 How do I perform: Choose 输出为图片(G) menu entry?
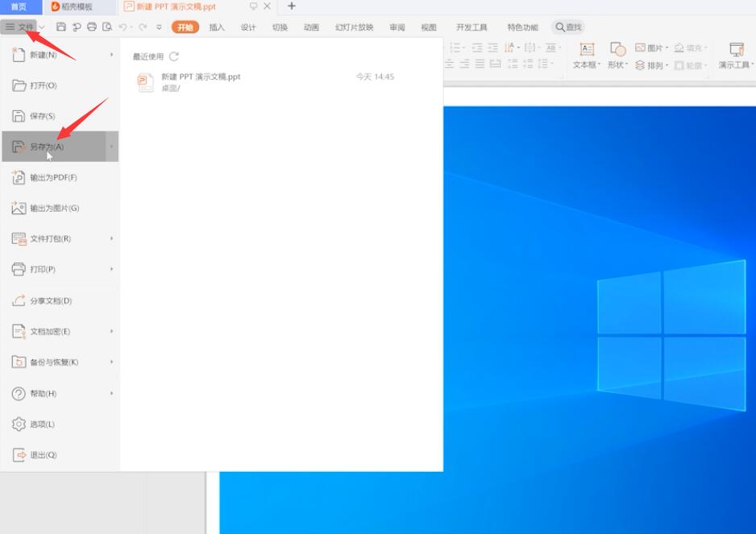pyautogui.click(x=60, y=208)
